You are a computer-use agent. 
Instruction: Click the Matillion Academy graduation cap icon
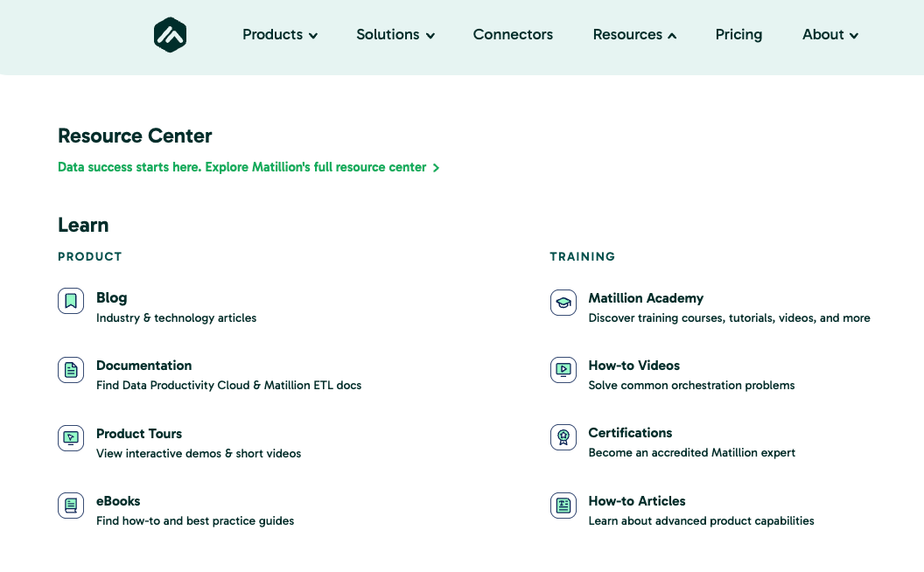point(563,303)
